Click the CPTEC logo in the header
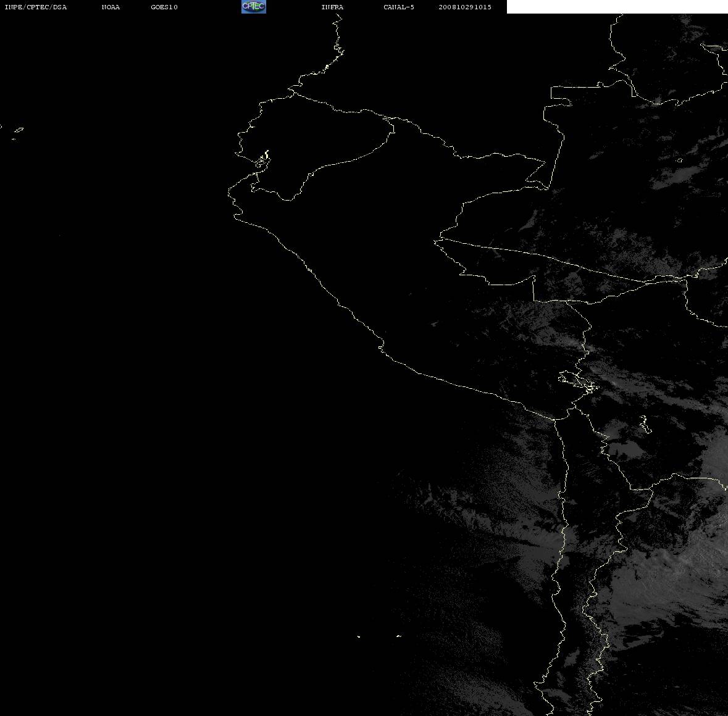The height and width of the screenshot is (716, 728). [x=254, y=7]
